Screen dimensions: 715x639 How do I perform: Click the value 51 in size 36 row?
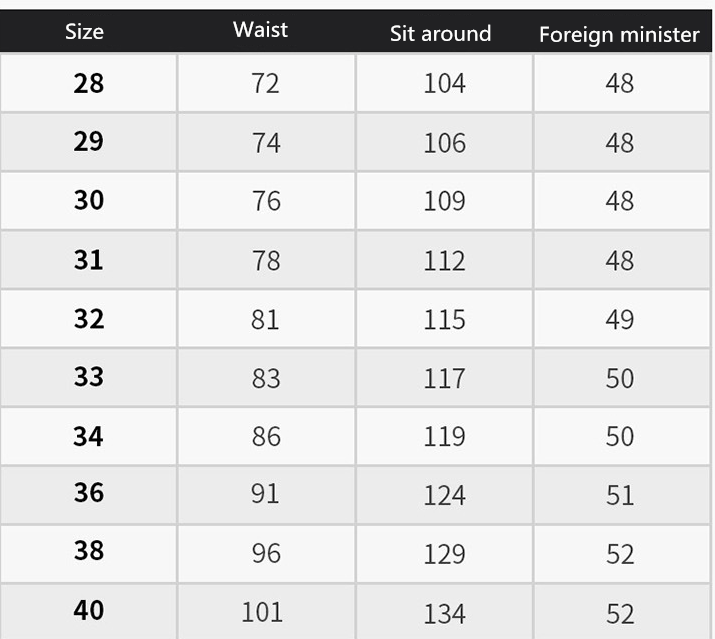[x=620, y=495]
